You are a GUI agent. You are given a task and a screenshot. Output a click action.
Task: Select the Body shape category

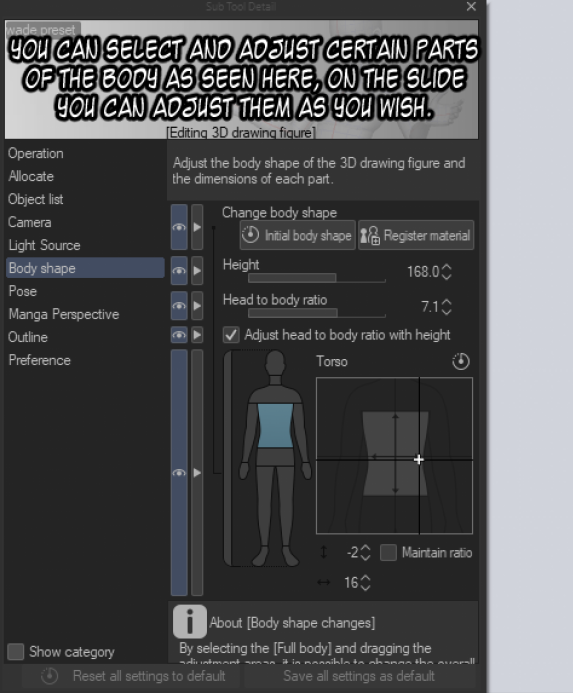pyautogui.click(x=85, y=268)
